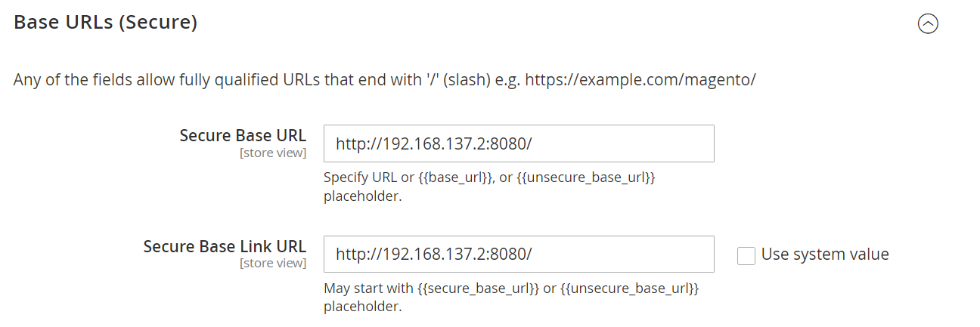The width and height of the screenshot is (980, 327).
Task: Click the 'May start with' hint text
Action: coord(369,288)
